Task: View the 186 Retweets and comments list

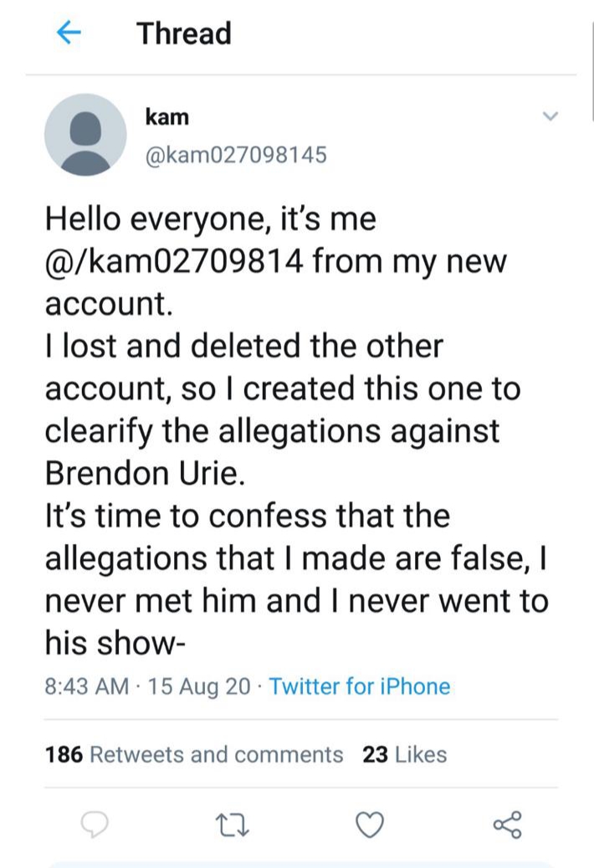Action: [x=194, y=754]
